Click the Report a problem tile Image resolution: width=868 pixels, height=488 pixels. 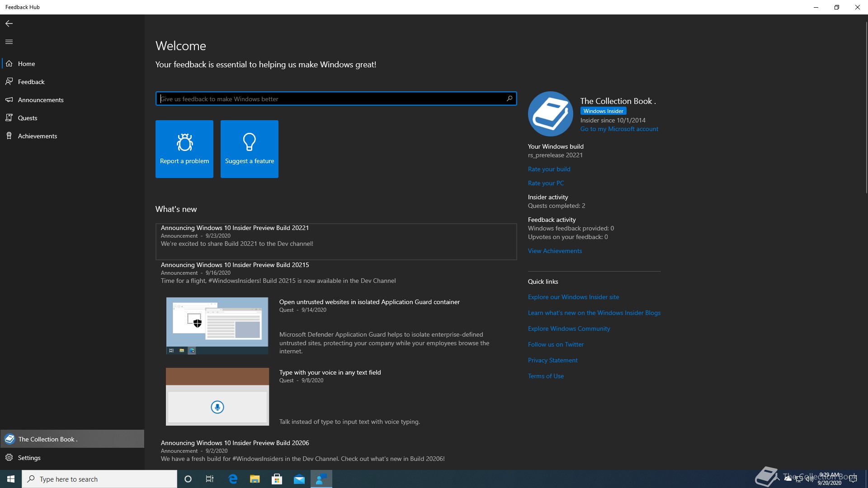coord(184,149)
